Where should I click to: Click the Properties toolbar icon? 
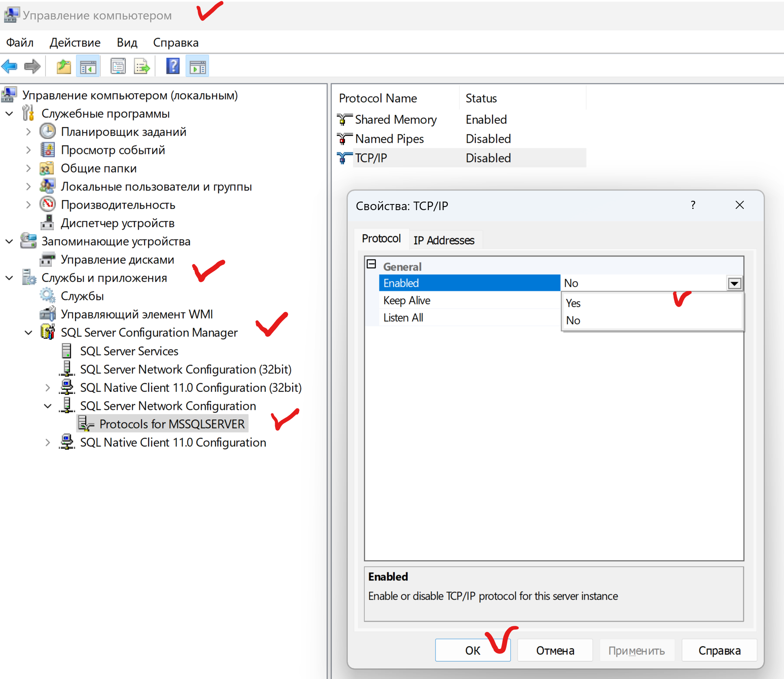118,66
